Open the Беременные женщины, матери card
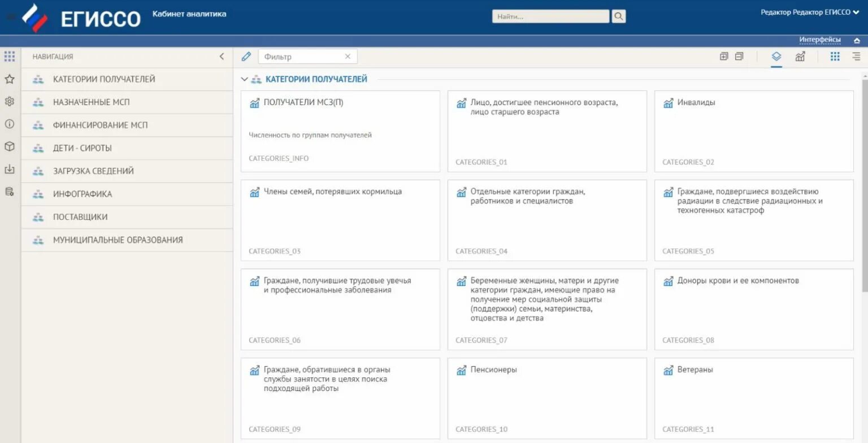Image resolution: width=868 pixels, height=443 pixels. [x=547, y=309]
